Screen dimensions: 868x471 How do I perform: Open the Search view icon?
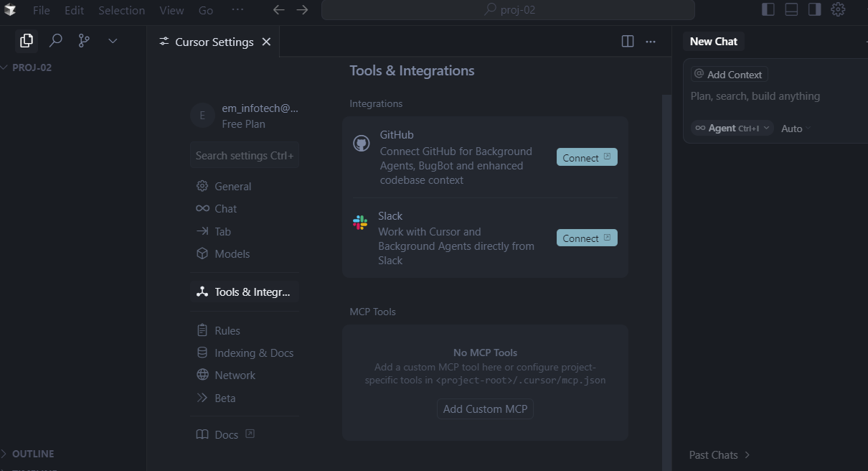[55, 41]
